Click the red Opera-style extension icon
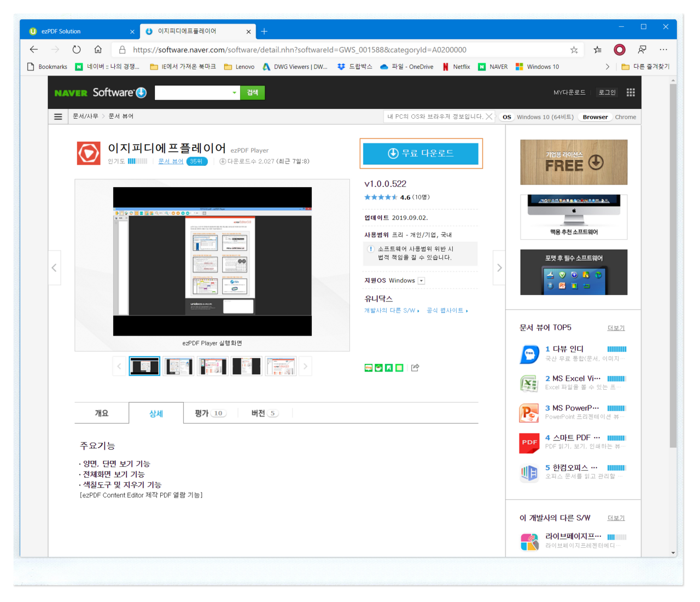Image resolution: width=700 pixels, height=602 pixels. click(x=620, y=50)
